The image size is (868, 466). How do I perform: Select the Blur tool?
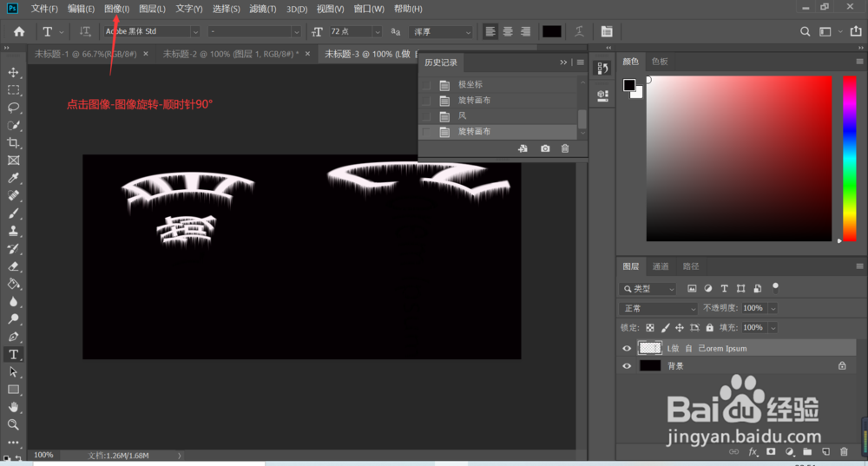tap(13, 302)
